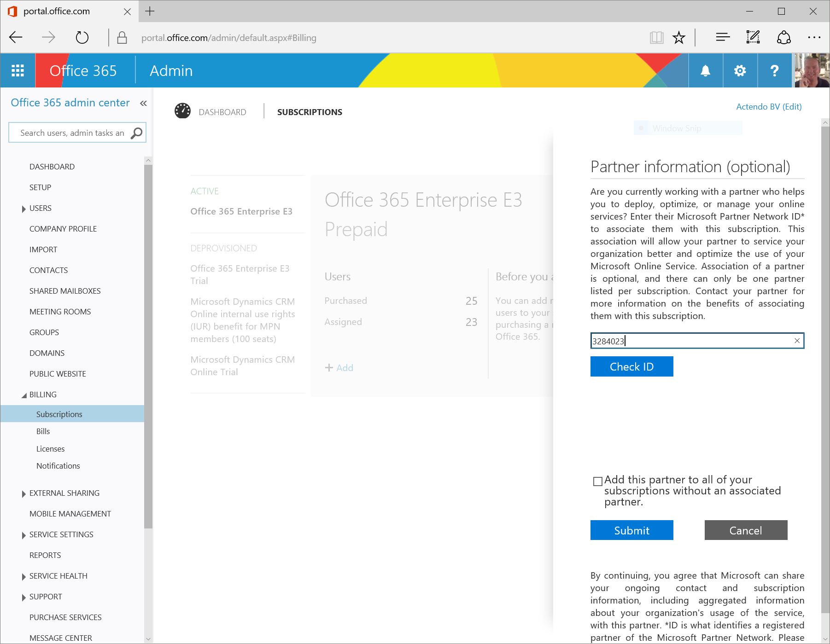The width and height of the screenshot is (830, 644).
Task: Open PURCHASE SERVICES in navigation
Action: coord(65,617)
